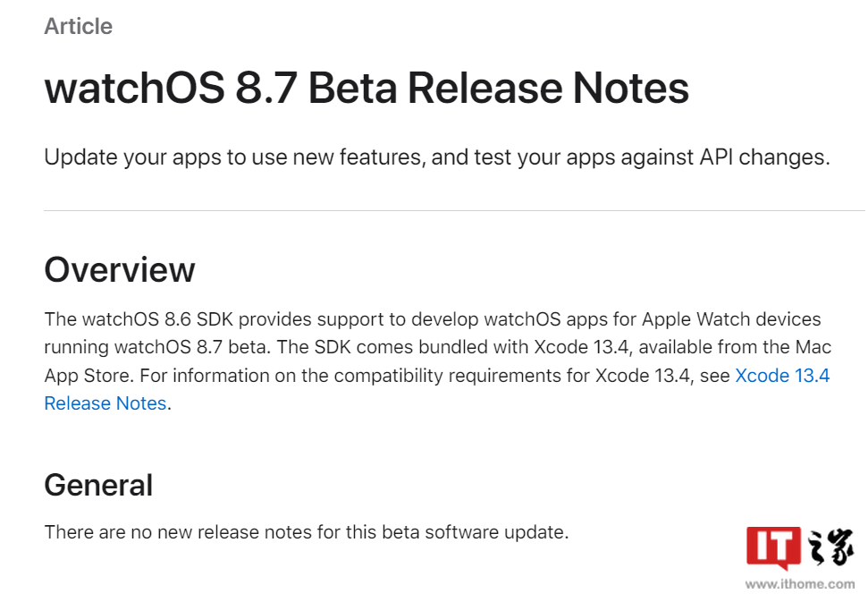Click the Article label at the top

pos(78,26)
